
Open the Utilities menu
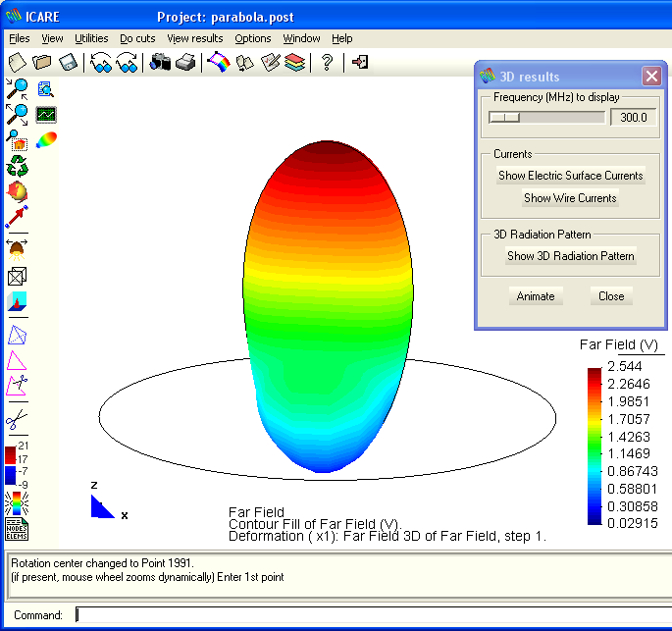[91, 38]
